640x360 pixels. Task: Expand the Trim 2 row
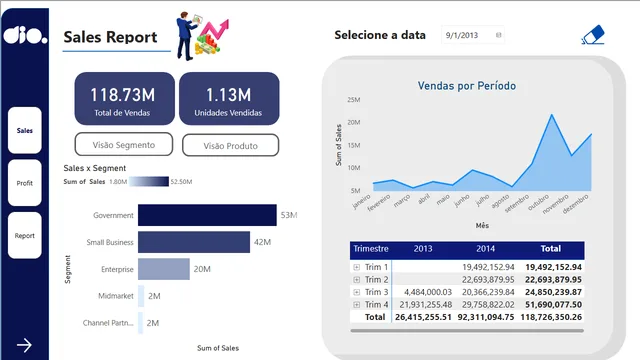coord(356,280)
